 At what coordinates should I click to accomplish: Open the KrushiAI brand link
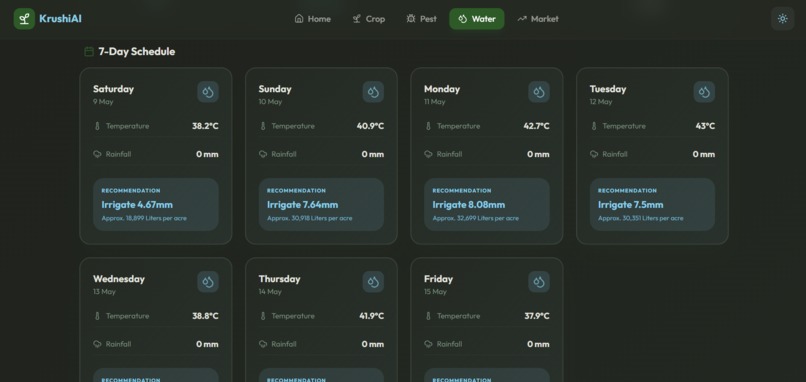pyautogui.click(x=48, y=19)
